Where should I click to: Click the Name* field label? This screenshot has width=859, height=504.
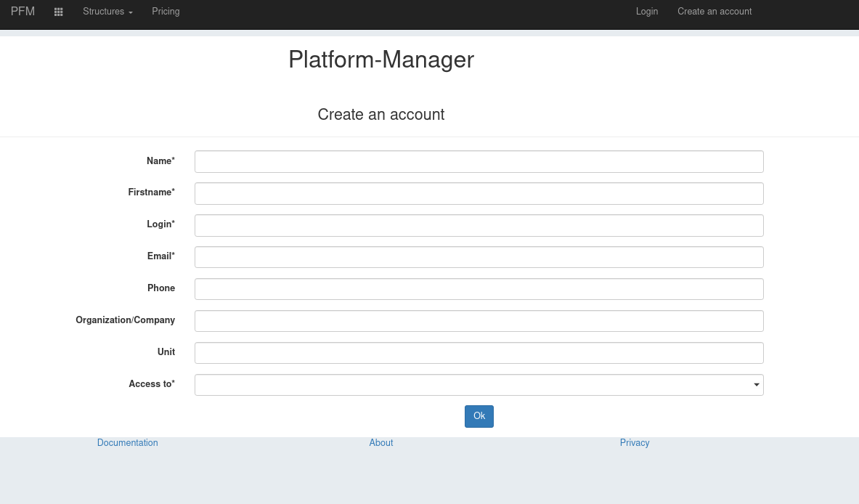(x=160, y=161)
